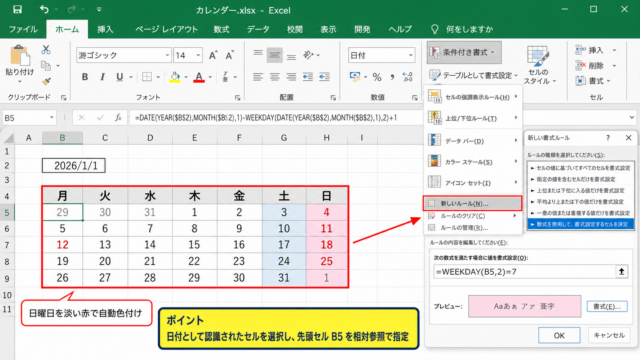Undo the last action
This screenshot has width=640, height=360.
click(44, 9)
